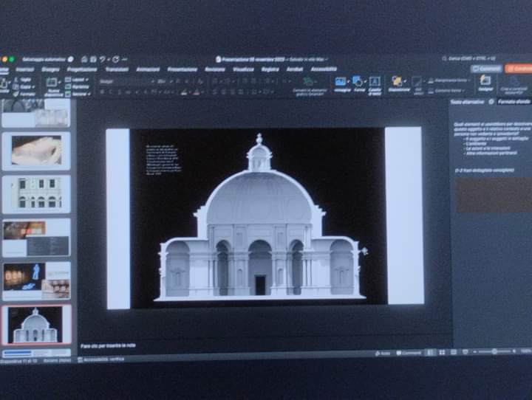Click the Copia (copy) button
This screenshot has width=532, height=400.
[x=24, y=87]
